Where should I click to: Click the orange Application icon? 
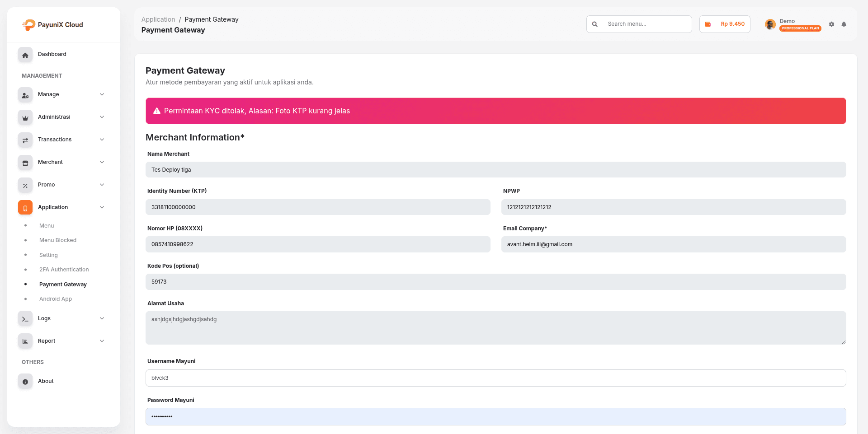coord(25,208)
